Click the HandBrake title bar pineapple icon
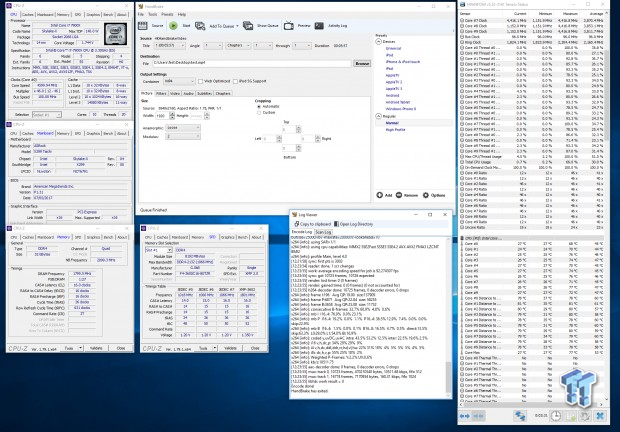Viewport: 620px width, 432px height. click(x=141, y=6)
